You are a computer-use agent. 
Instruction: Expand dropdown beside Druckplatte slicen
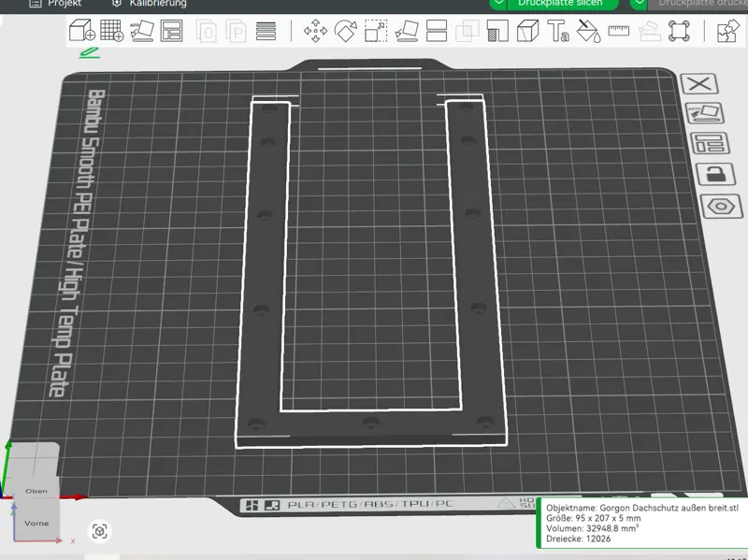coord(498,4)
